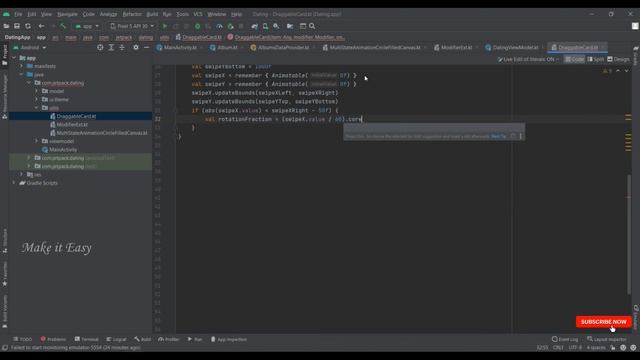Image resolution: width=640 pixels, height=360 pixels.
Task: Open the Build menu
Action: point(152,14)
